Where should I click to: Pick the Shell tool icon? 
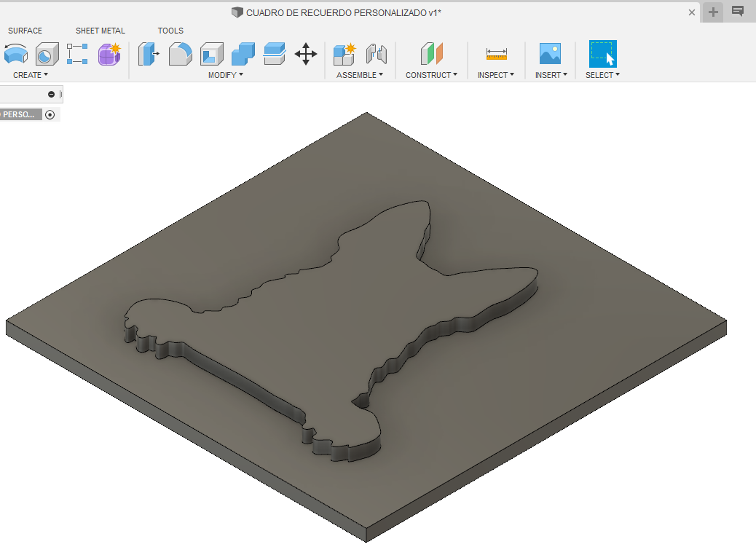click(x=212, y=54)
